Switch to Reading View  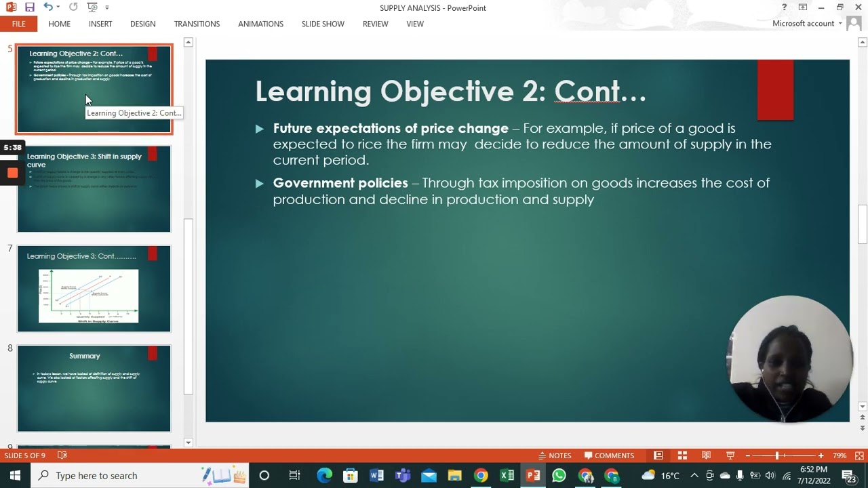coord(706,455)
